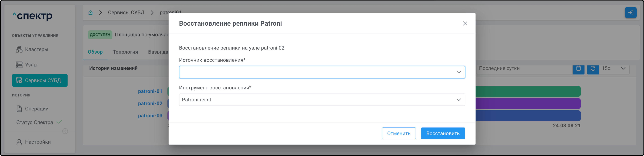644x156 pixels.
Task: Open the Инструмент восстановления dropdown
Action: point(322,100)
